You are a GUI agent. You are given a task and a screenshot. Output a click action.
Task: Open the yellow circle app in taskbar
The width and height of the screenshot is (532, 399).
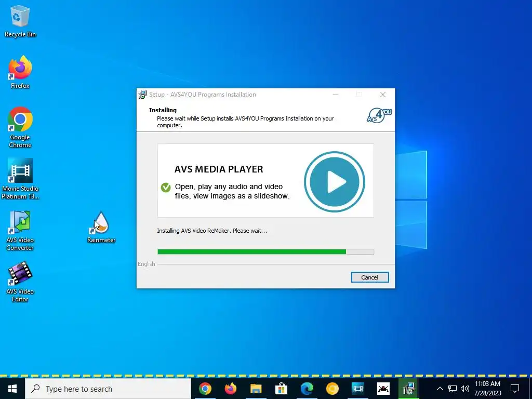[332, 389]
